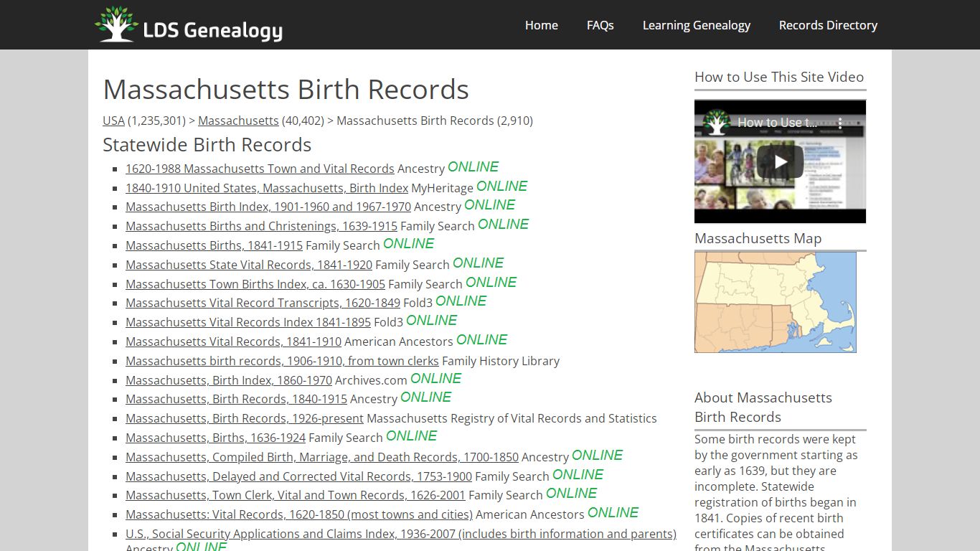The height and width of the screenshot is (551, 980).
Task: Open Massachusetts Town Births Index, ca. 1630-1905
Action: [x=255, y=284]
